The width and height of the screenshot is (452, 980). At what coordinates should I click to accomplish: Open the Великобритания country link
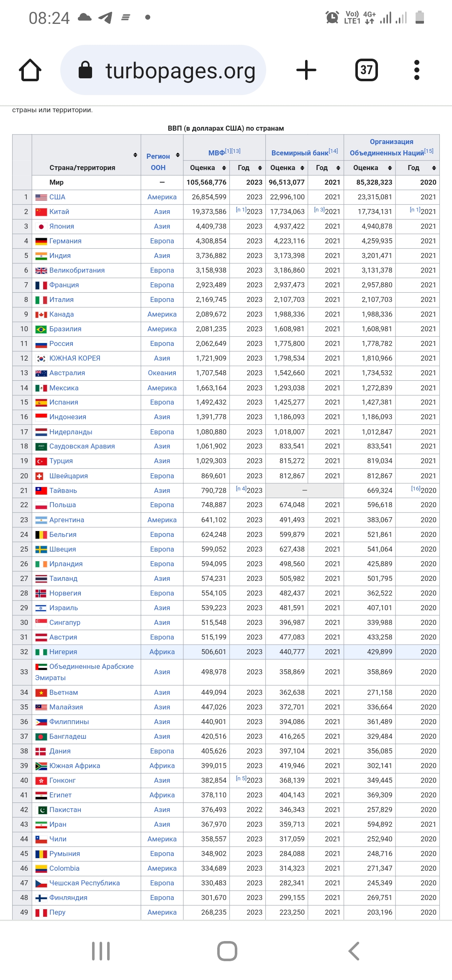[x=77, y=270]
